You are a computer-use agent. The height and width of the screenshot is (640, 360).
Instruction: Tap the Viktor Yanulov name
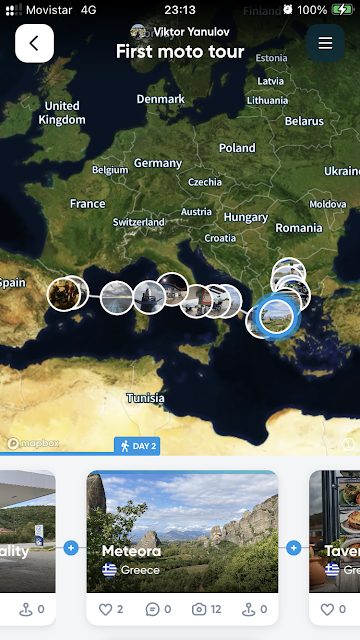click(192, 32)
